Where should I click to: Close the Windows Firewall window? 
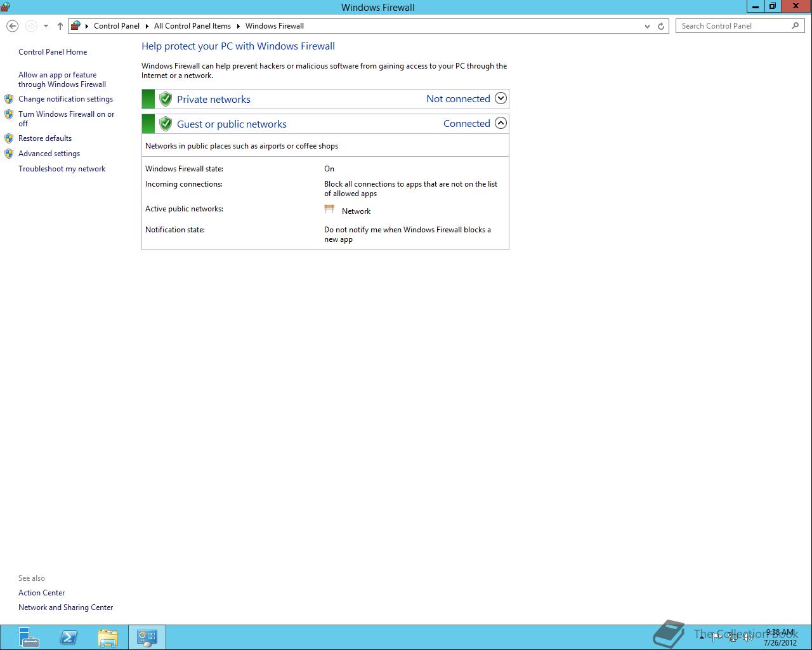796,6
